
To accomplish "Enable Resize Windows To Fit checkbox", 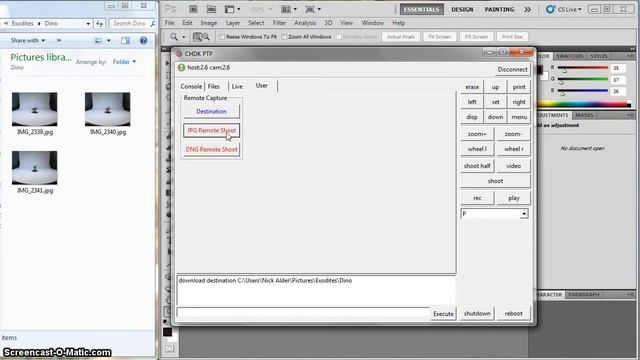I will pos(222,37).
